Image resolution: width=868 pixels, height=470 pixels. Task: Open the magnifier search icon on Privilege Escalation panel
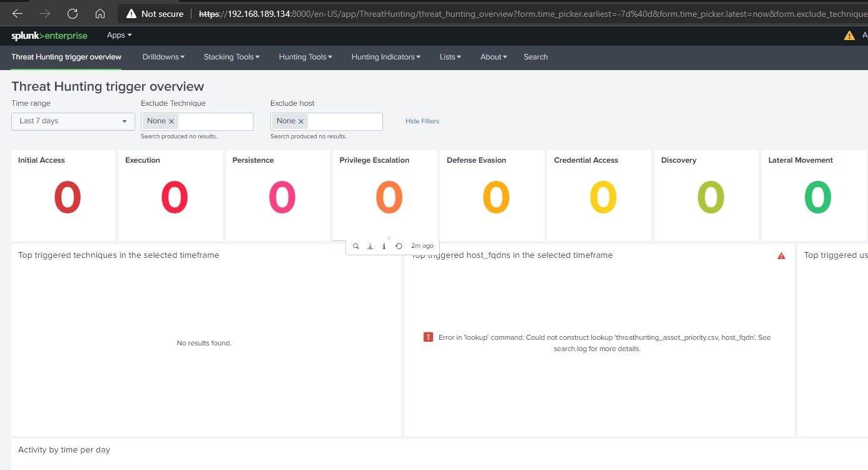(355, 246)
